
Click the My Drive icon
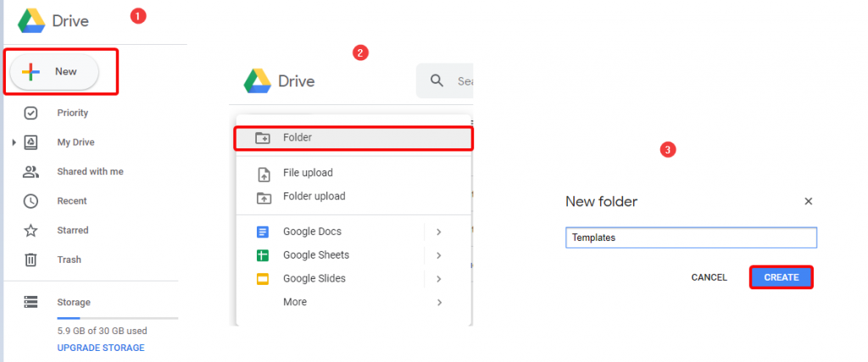[31, 142]
